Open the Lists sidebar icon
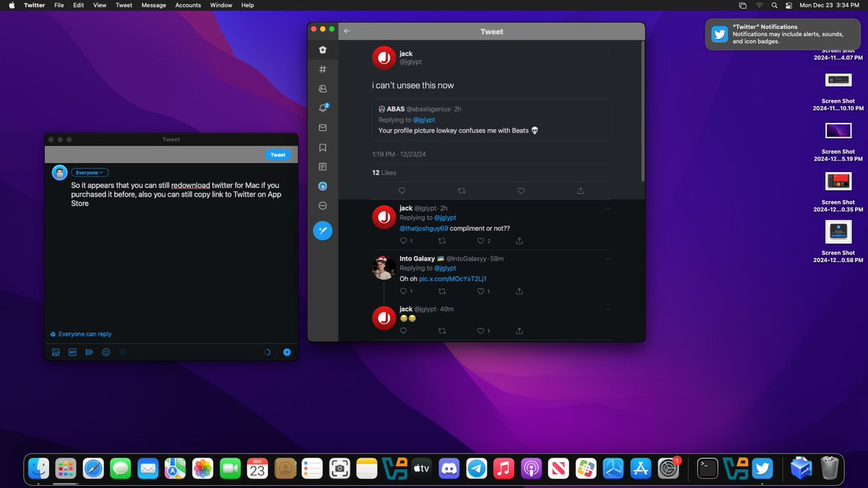The height and width of the screenshot is (488, 868). [323, 166]
